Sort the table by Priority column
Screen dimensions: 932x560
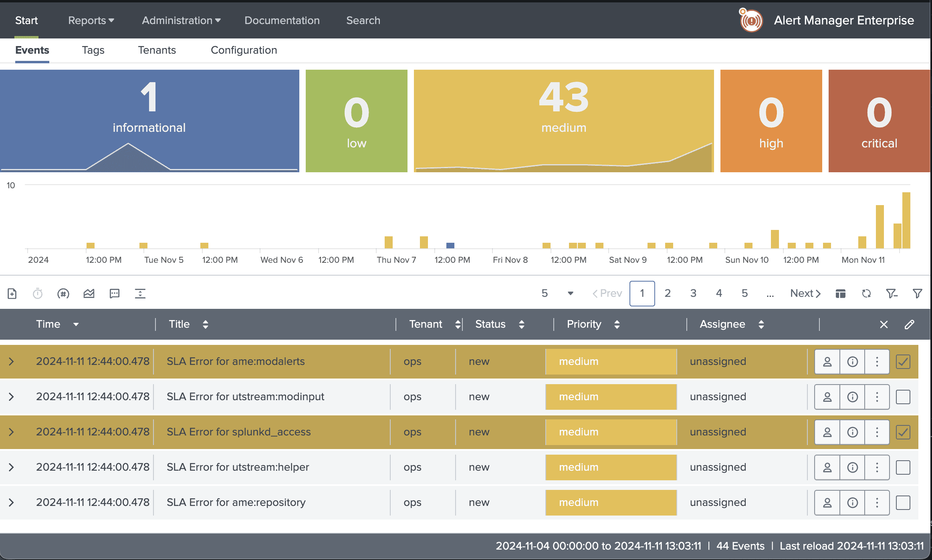point(617,324)
